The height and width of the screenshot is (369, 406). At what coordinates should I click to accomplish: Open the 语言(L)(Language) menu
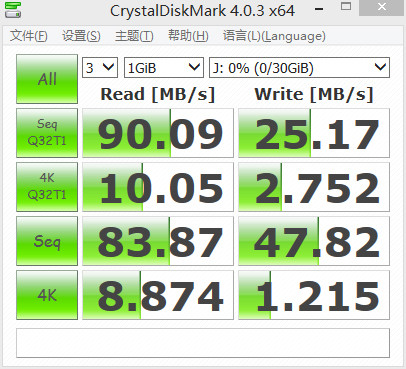[274, 36]
